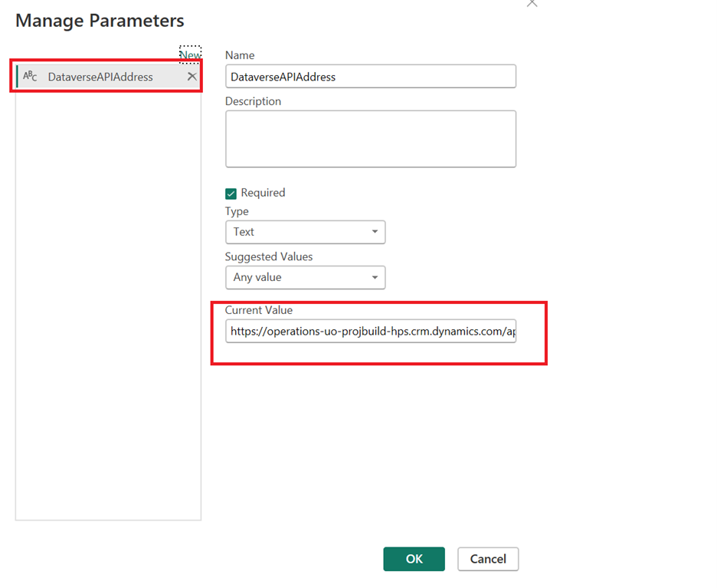This screenshot has height=588, width=717.
Task: Click the ABC text type icon
Action: click(30, 77)
